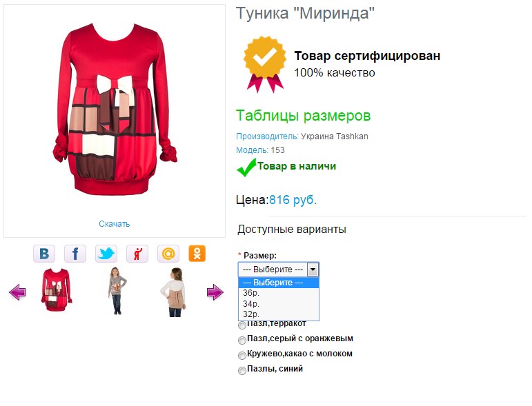This screenshot has height=406, width=532.
Task: Pick size 36р. from the list
Action: click(x=279, y=293)
